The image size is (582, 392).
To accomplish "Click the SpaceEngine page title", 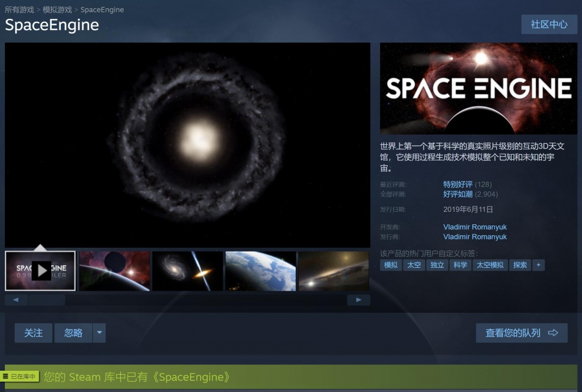I will click(52, 25).
